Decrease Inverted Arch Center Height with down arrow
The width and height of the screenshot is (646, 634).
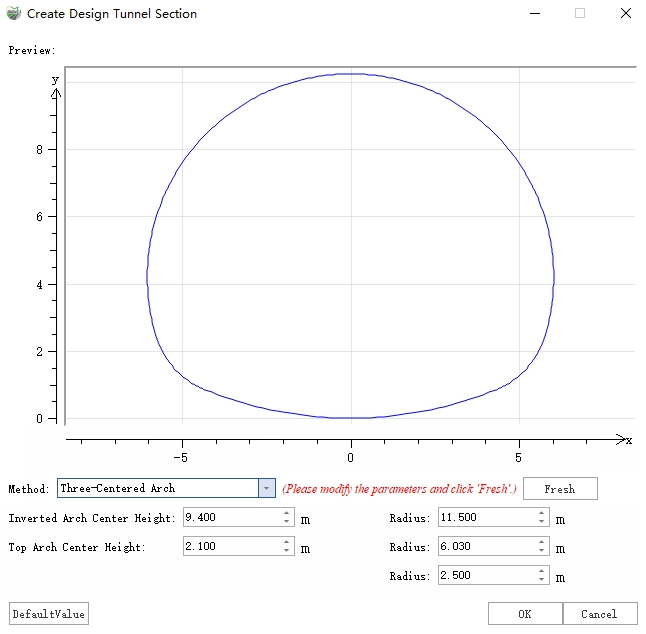[x=287, y=523]
